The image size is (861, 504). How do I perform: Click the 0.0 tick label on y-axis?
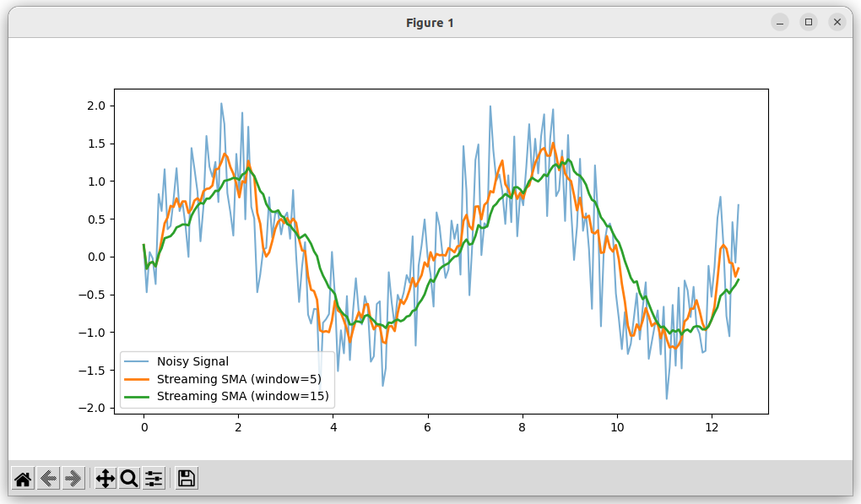(95, 257)
